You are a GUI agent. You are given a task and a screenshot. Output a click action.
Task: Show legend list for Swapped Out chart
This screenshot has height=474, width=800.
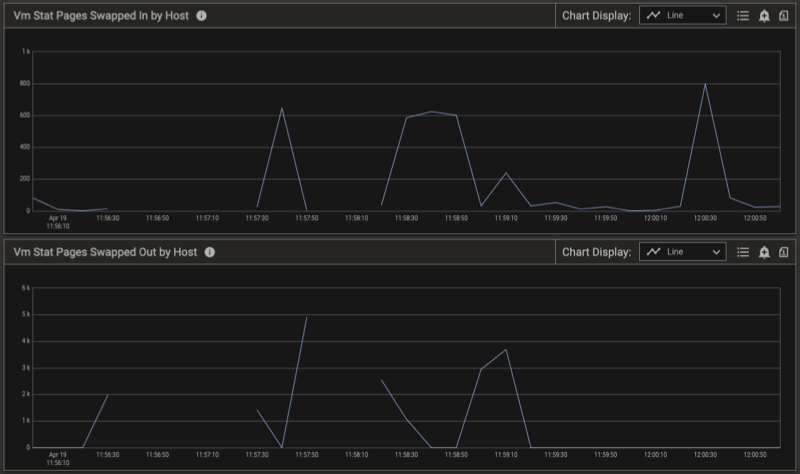743,252
